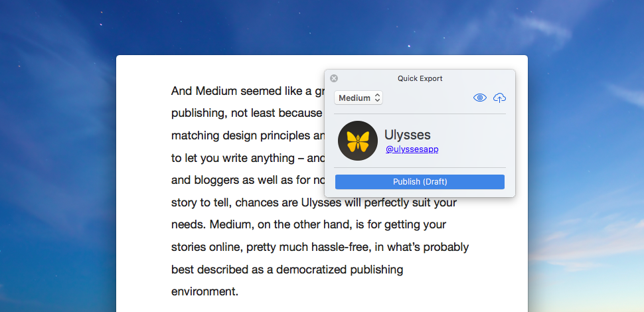Image resolution: width=644 pixels, height=312 pixels.
Task: Click the Ulysses account name
Action: 408,135
